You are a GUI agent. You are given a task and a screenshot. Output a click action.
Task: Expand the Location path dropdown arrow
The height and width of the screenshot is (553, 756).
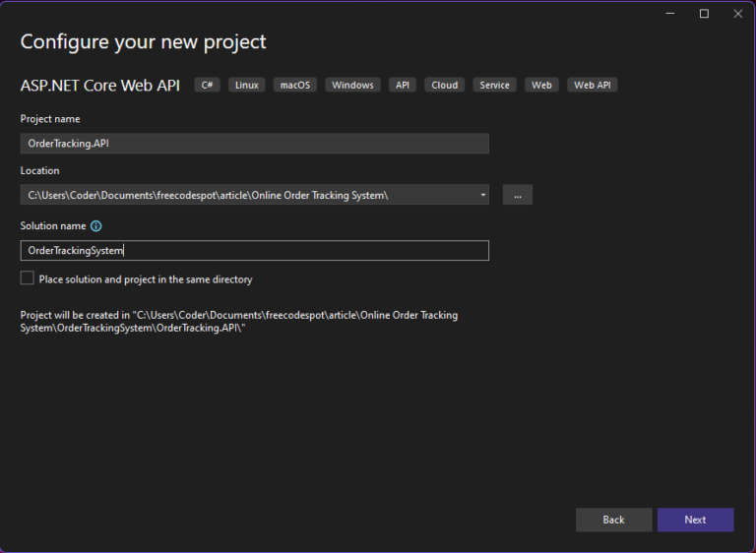[482, 195]
